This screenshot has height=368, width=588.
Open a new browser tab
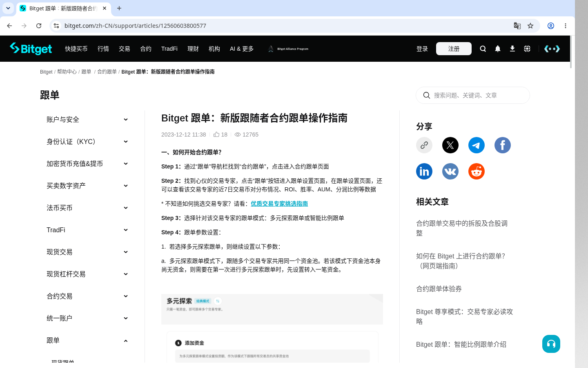[x=119, y=8]
